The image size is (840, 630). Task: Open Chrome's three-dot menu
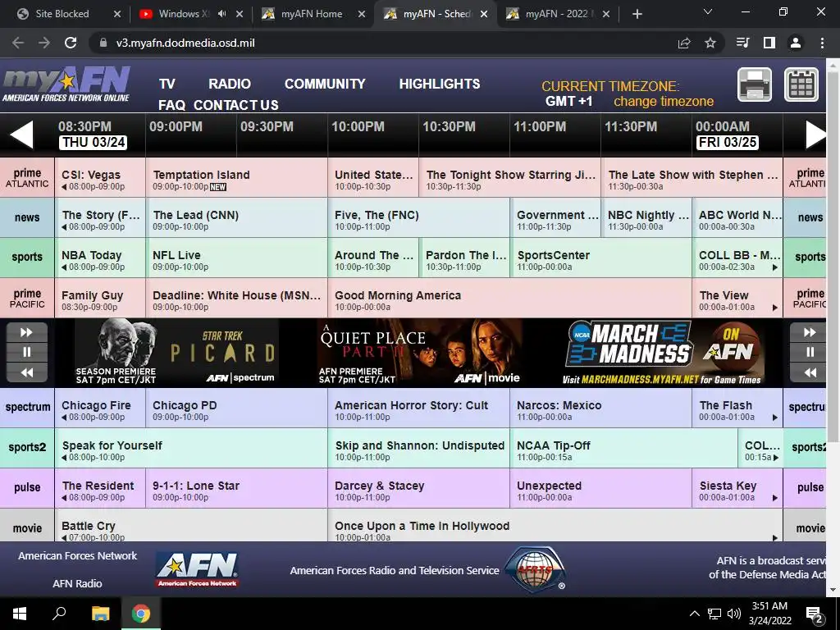[x=822, y=43]
